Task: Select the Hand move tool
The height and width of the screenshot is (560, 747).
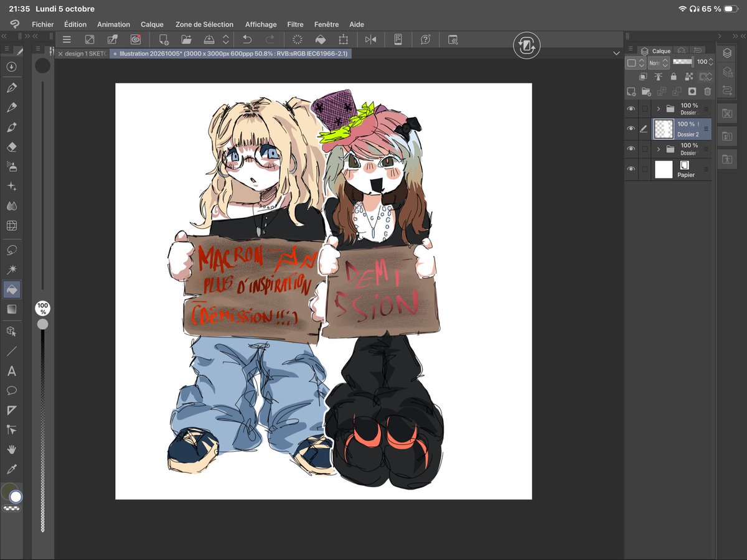Action: [11, 449]
